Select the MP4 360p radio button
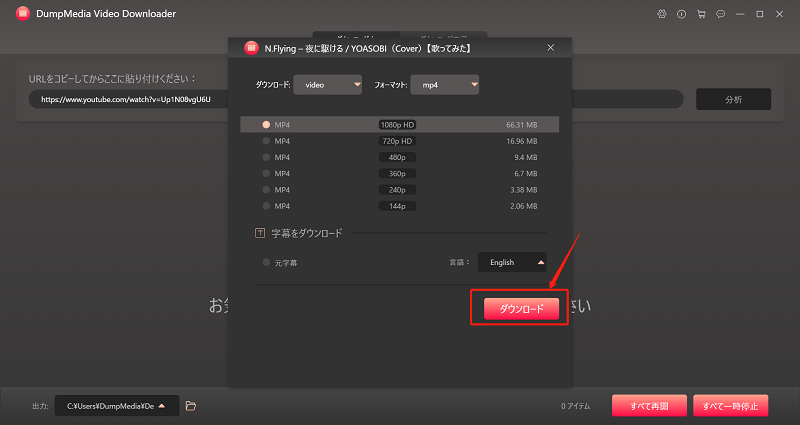The image size is (800, 425). click(x=266, y=173)
